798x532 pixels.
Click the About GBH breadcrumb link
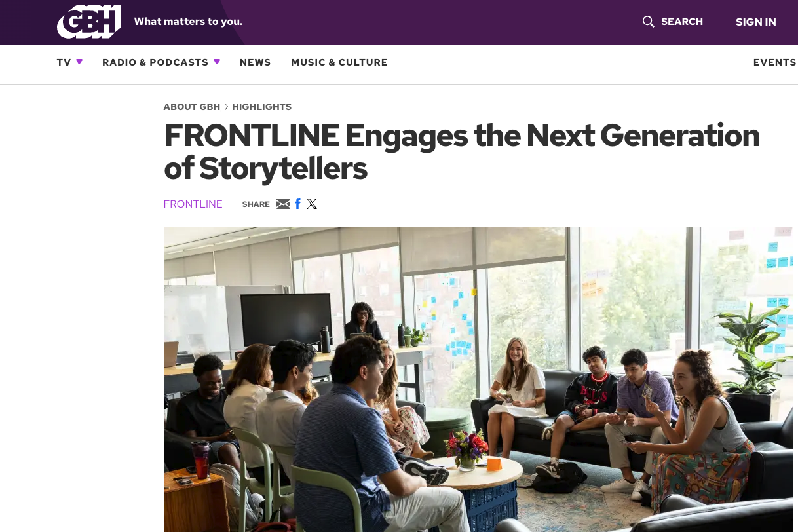[x=192, y=107]
